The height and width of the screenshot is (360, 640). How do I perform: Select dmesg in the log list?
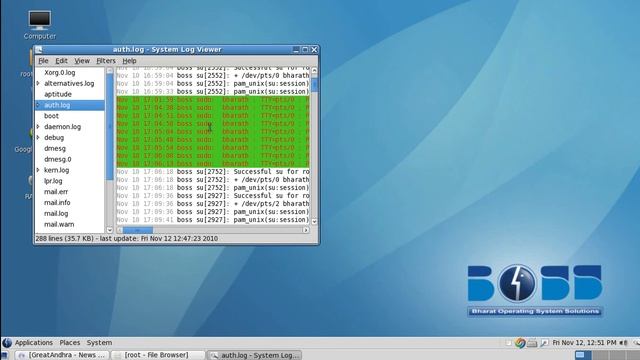coord(55,148)
